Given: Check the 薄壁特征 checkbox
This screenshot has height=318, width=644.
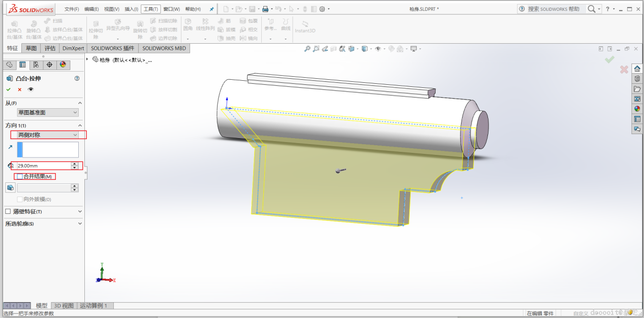Looking at the screenshot, I should 8,211.
